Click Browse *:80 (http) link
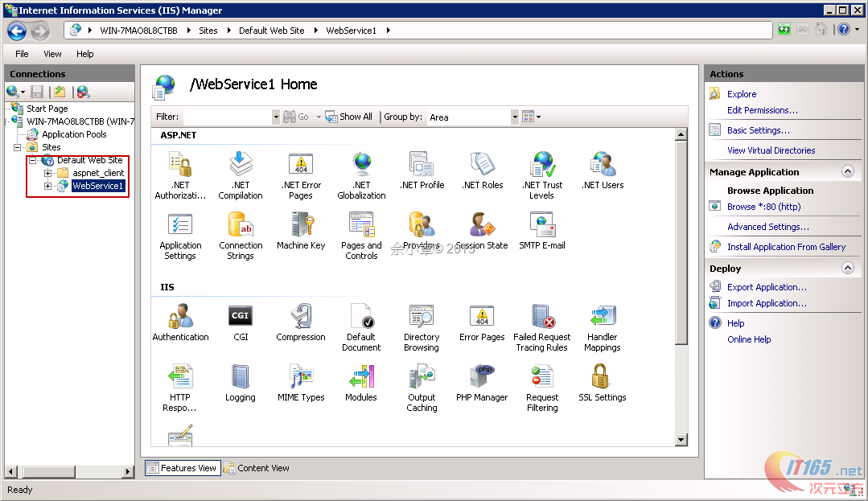 (x=763, y=207)
